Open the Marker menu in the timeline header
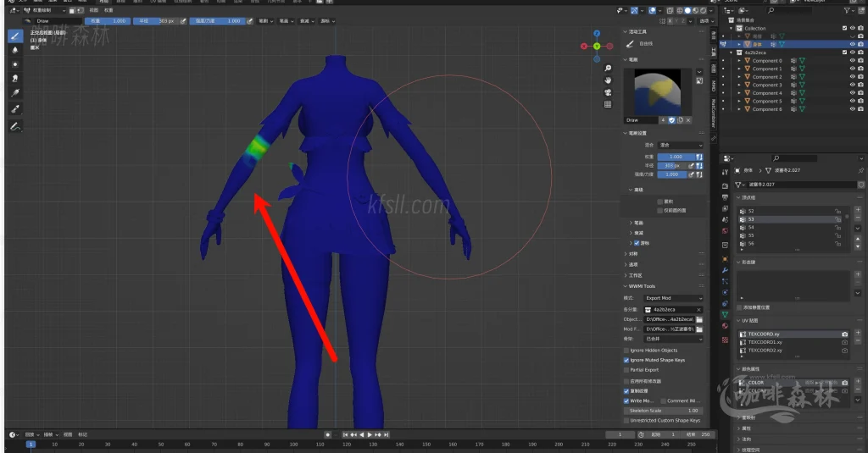 [x=82, y=434]
